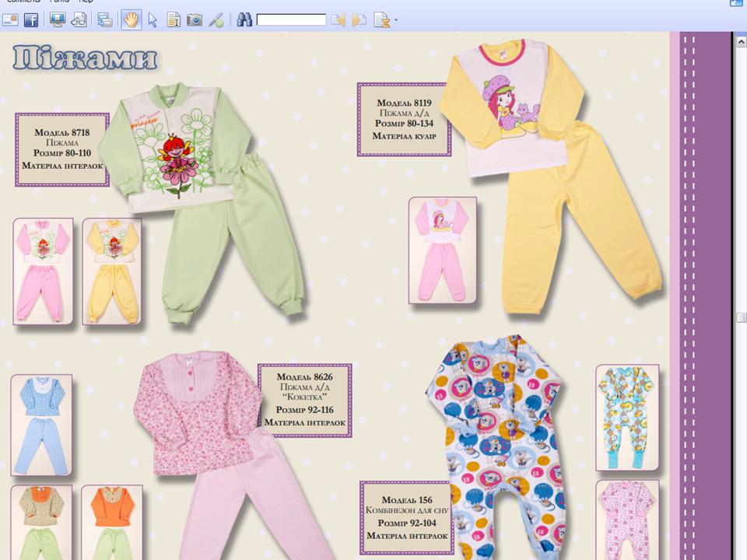Expand the search options dropdown arrow
Screen dimensions: 747x560
pos(396,21)
